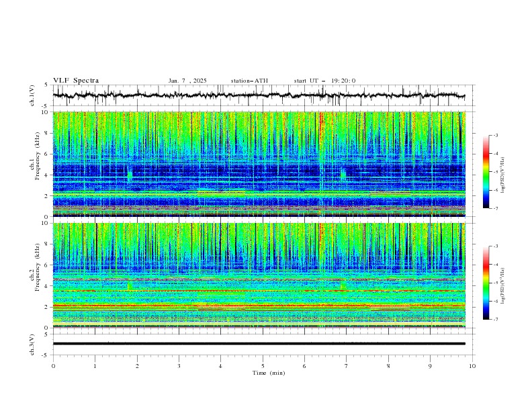Click the time axis tick label "8"
Screen dimensions: 532x411
coord(388,366)
